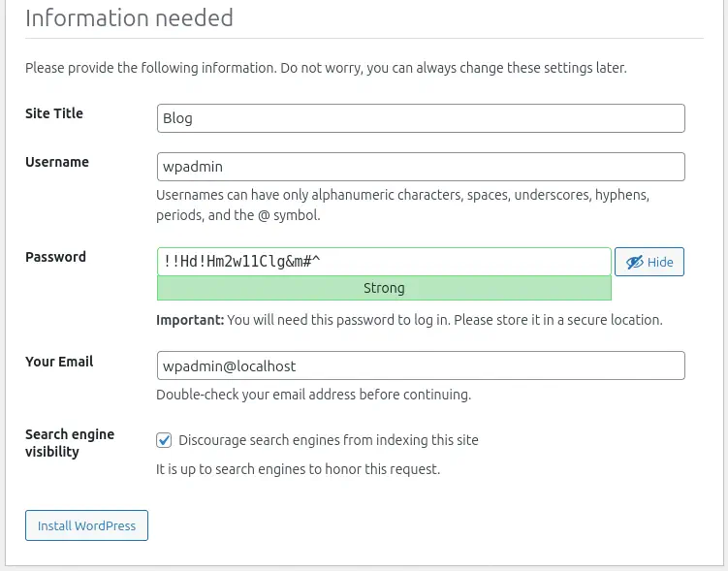Click the username allowed-characters hint text
728x571 pixels.
click(402, 205)
